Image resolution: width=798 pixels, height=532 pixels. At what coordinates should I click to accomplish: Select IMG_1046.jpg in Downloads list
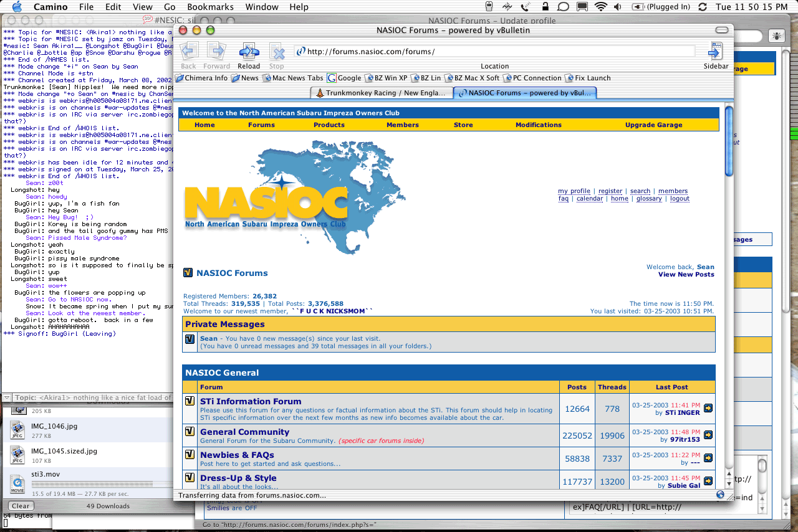click(87, 430)
